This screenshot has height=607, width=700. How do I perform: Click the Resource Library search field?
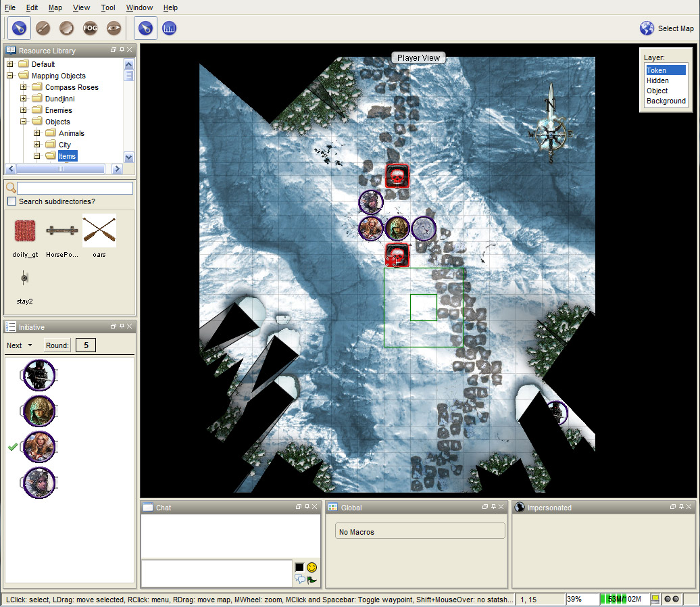[74, 188]
